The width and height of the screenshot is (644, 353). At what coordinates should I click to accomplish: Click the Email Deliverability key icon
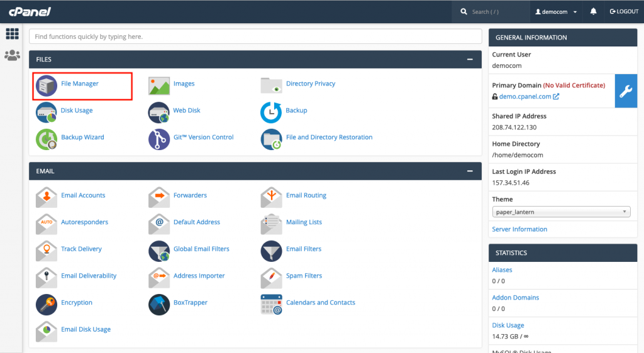pos(47,278)
